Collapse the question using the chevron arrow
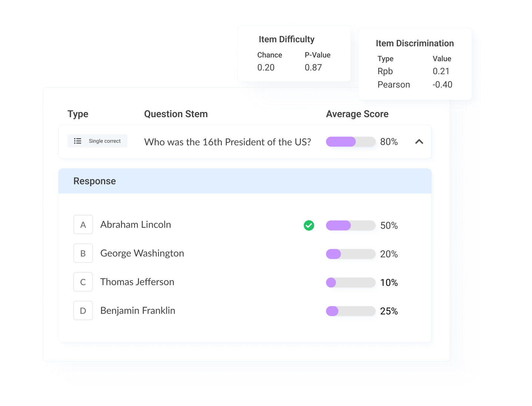532x406 pixels. point(419,142)
